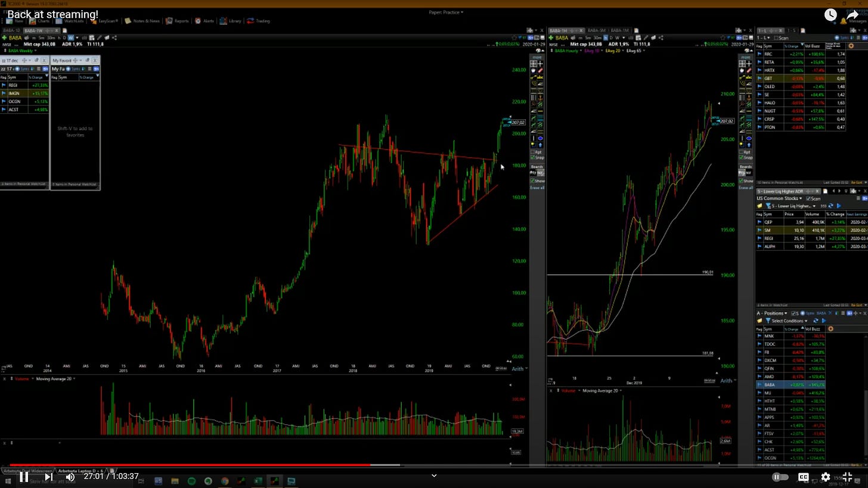Viewport: 868px width, 488px height.
Task: Toggle the Show checkbox on right drawing toolbar
Action: 742,181
